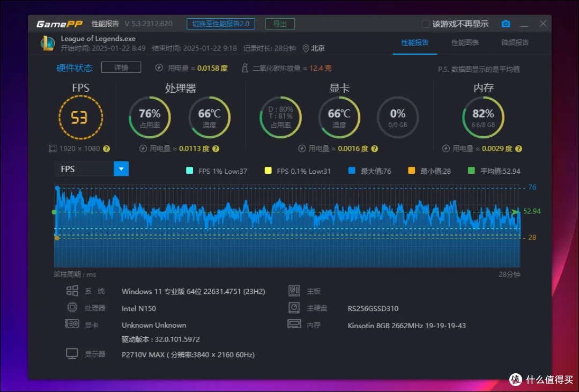579x392 pixels.
Task: Click help icon beside processor 0.0113 度
Action: click(216, 149)
